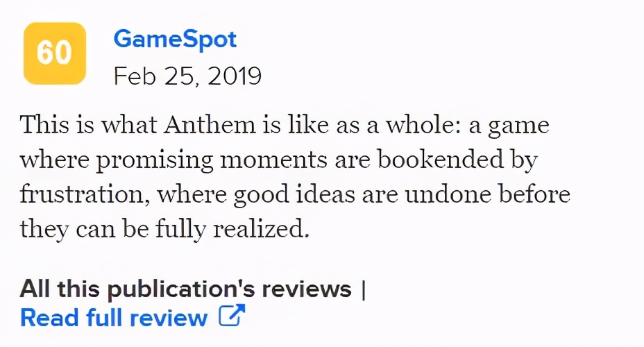Click the Feb 25, 2019 review date
Screen dimensions: 644x347
pos(187,76)
